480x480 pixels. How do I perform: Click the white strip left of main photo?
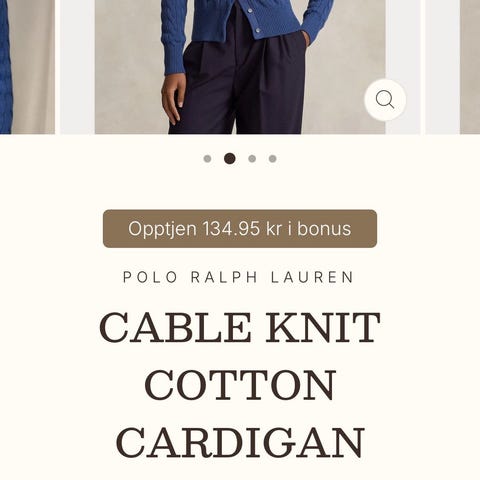pos(77,67)
